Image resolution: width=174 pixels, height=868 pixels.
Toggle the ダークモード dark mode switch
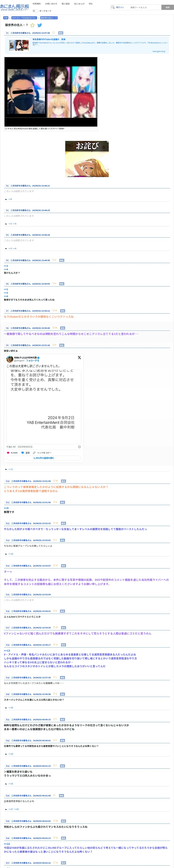(35, 11)
